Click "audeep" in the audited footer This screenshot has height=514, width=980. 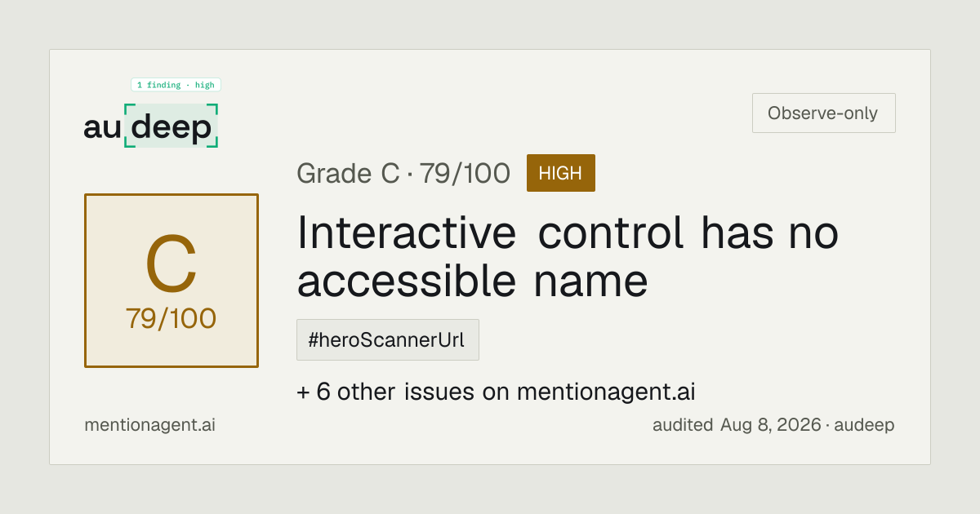(x=866, y=425)
